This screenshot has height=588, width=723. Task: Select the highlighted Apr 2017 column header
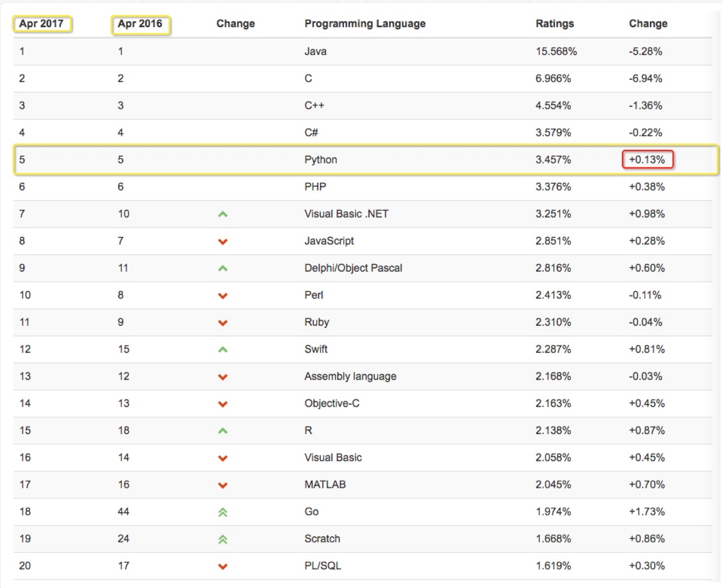pos(42,22)
